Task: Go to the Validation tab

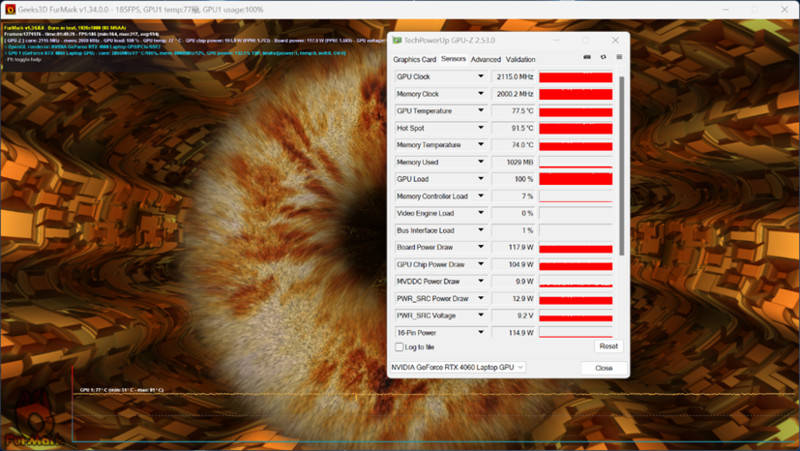Action: 520,60
